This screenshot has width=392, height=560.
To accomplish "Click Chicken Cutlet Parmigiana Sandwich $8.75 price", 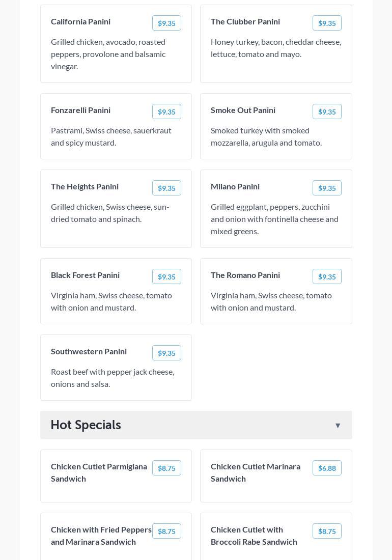I will click(166, 468).
